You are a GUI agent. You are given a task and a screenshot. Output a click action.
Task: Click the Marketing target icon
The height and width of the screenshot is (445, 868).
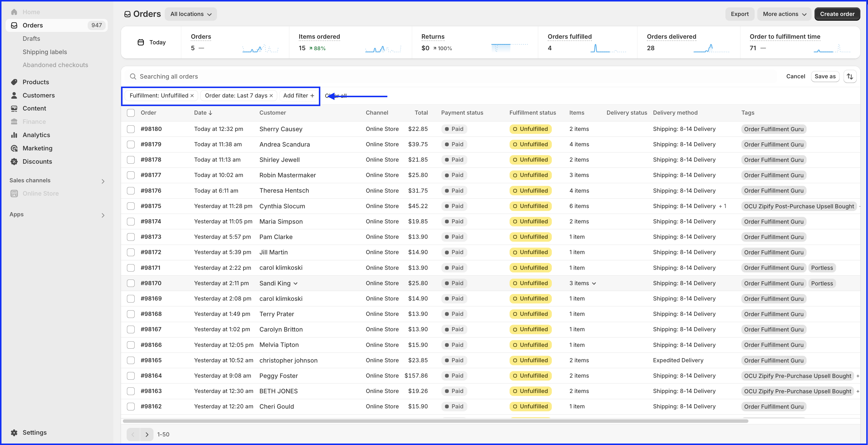tap(14, 148)
